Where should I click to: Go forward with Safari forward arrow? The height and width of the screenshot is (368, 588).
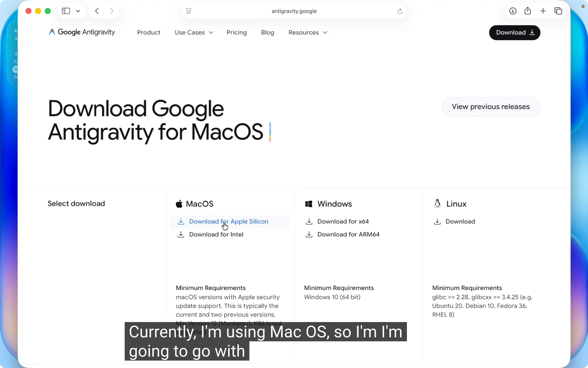coord(112,11)
